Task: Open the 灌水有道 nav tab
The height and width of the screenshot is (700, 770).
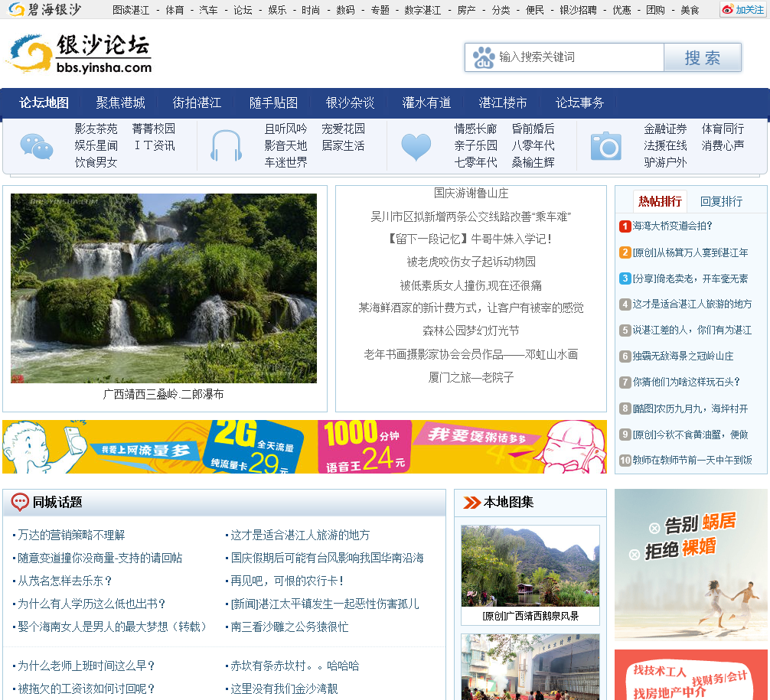Action: (x=427, y=103)
